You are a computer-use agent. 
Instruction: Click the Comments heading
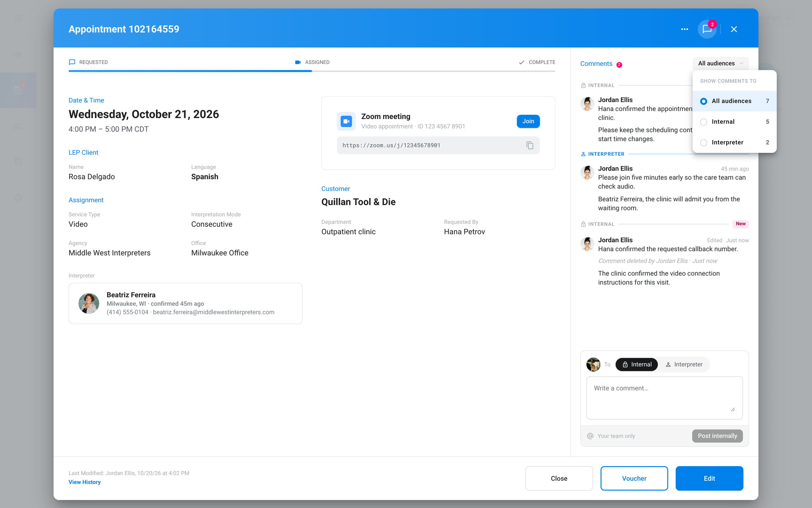click(x=596, y=64)
